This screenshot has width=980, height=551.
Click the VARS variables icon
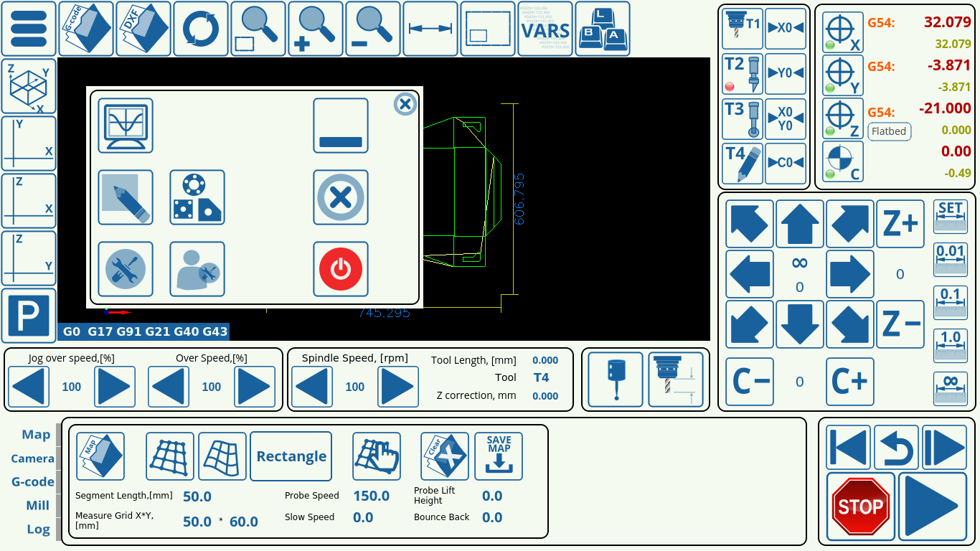click(x=545, y=29)
